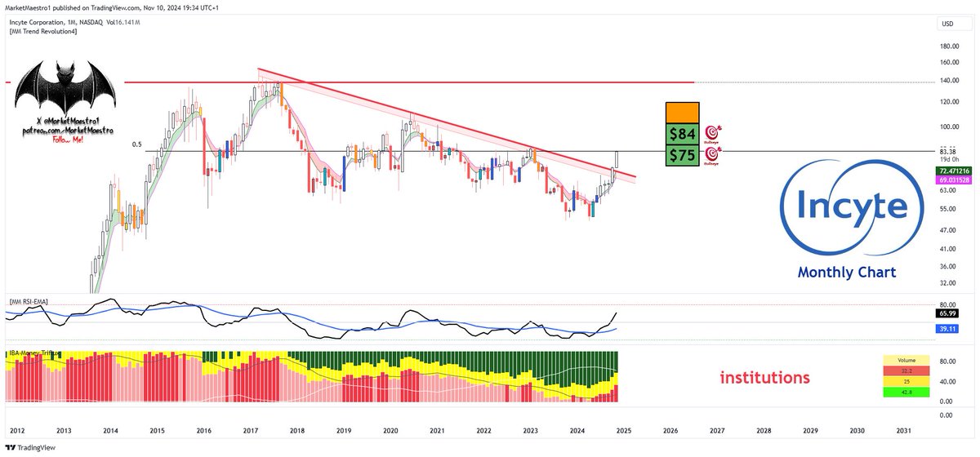Click the 55.00 price axis label
Viewport: 980px width, 457px height.
(x=948, y=209)
